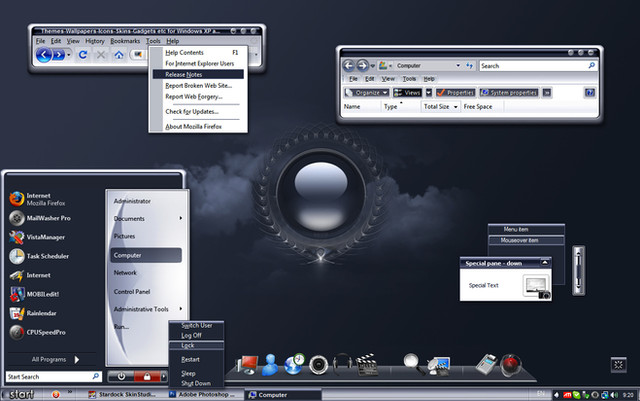This screenshot has width=640, height=401.
Task: Click the Firefox forward arrow button
Action: pos(59,55)
